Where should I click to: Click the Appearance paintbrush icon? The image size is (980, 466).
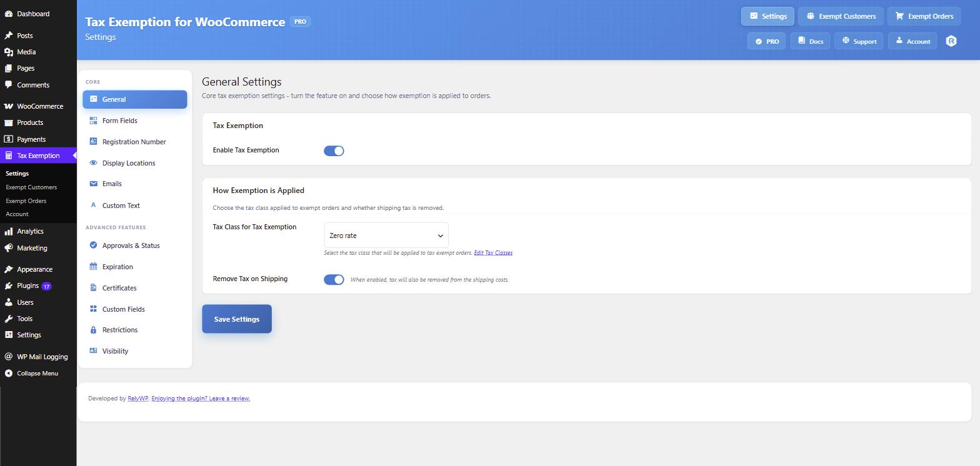click(x=8, y=269)
